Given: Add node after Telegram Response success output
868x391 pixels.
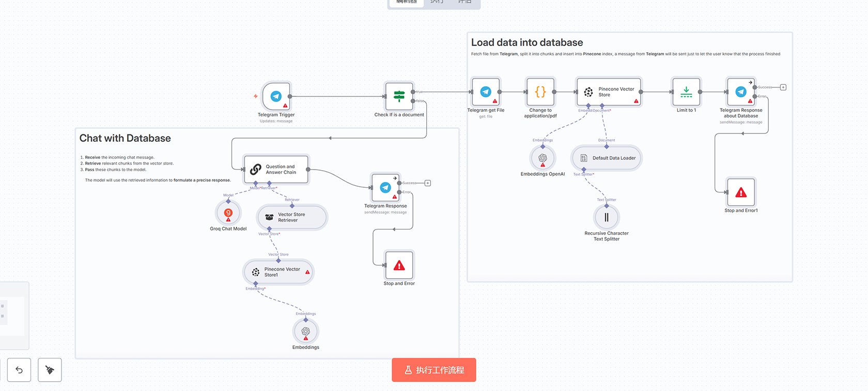Looking at the screenshot, I should coord(428,183).
